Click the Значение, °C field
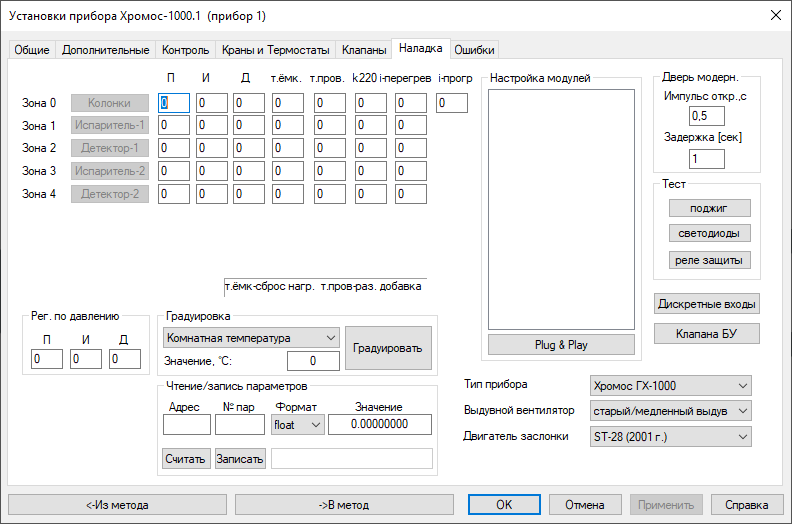The height and width of the screenshot is (524, 792). coord(313,361)
